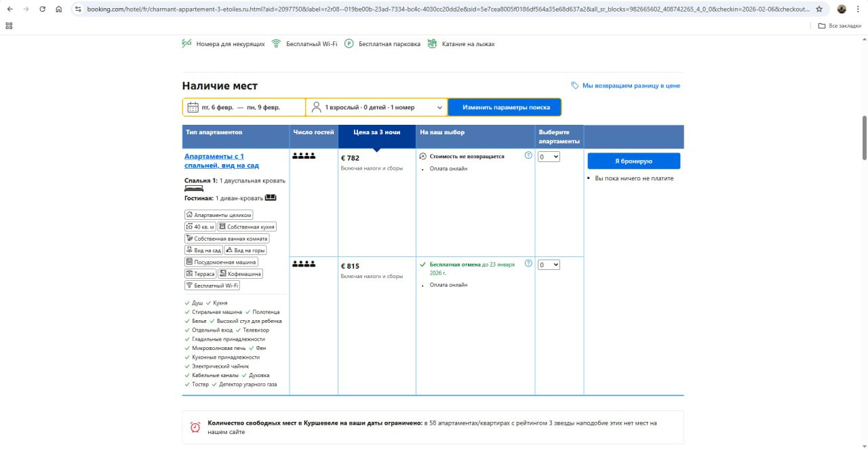Open apartment quantity dropdown for €782 option

click(x=549, y=157)
